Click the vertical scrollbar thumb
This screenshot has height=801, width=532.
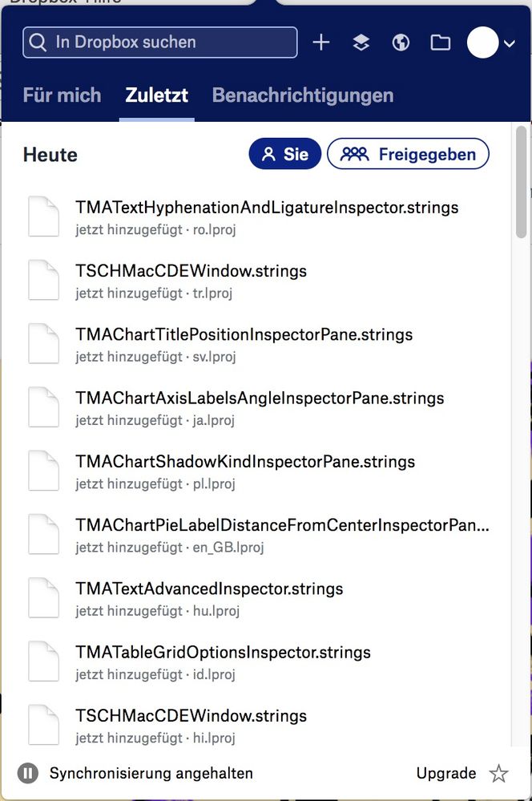(522, 180)
